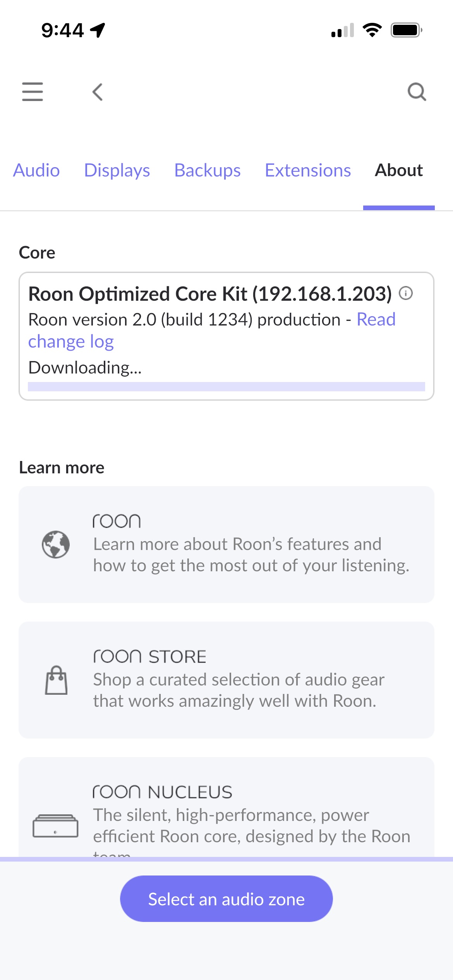Screen dimensions: 453x980
Task: Open the Backups tab
Action: (x=208, y=170)
